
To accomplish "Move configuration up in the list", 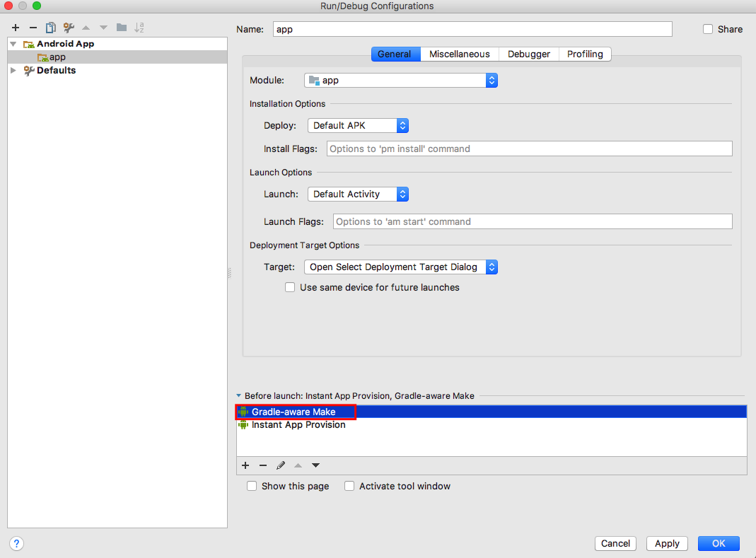I will tap(86, 28).
